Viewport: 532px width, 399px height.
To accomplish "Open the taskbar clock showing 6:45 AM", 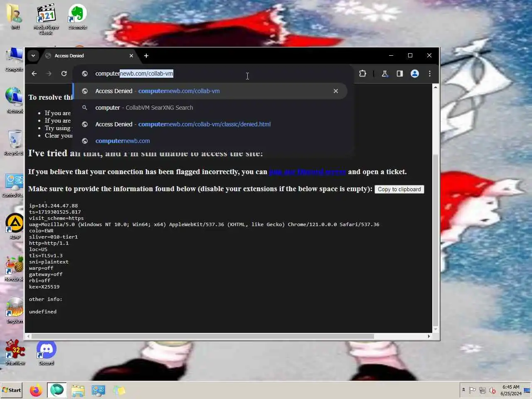I will tap(511, 390).
